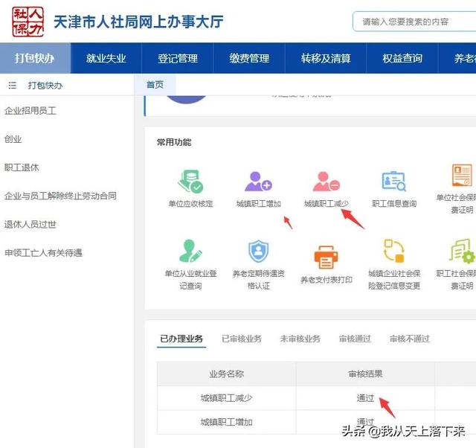Open the 登记管理 menu
Screen dimensions: 476x448
(178, 58)
